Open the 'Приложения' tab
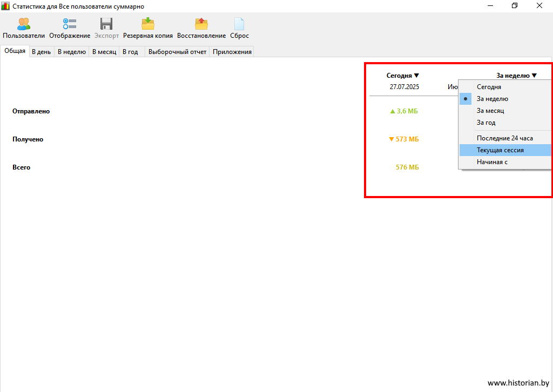 (232, 52)
